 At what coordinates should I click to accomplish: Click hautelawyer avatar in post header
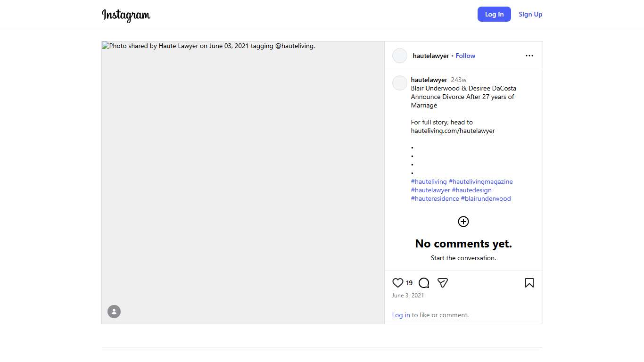(400, 56)
